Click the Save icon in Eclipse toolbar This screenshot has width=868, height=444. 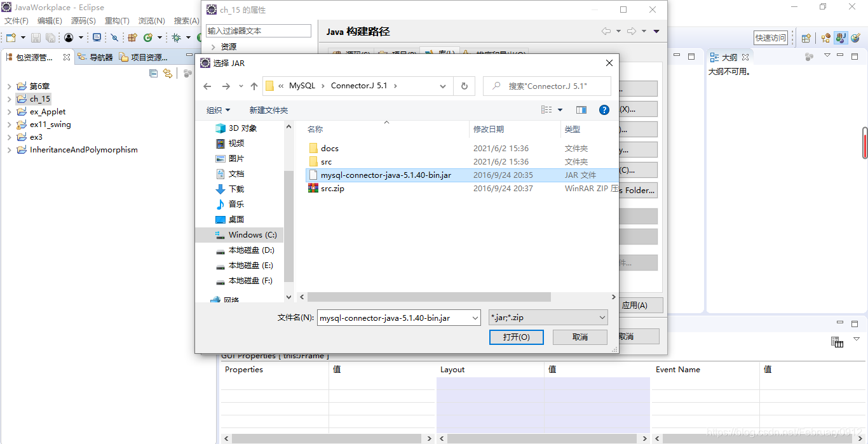[36, 37]
